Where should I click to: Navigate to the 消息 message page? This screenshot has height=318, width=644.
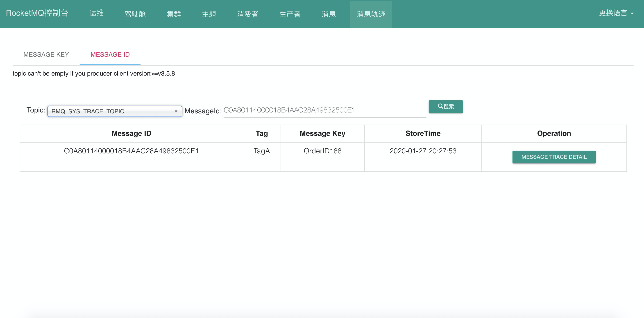329,14
